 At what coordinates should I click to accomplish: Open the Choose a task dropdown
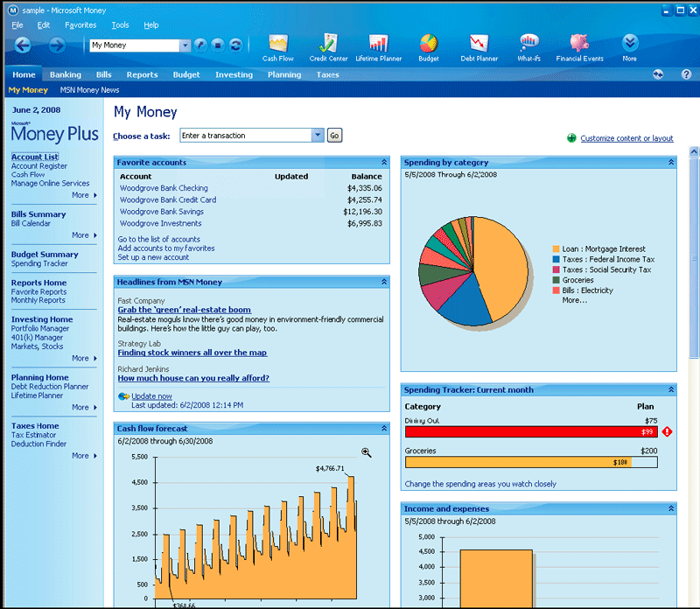[318, 136]
